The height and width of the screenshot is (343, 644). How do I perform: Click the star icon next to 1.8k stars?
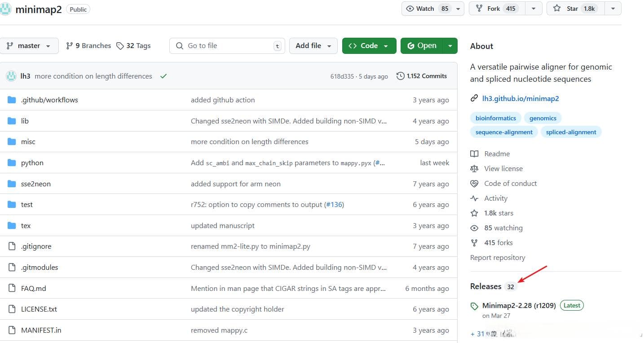pyautogui.click(x=474, y=213)
